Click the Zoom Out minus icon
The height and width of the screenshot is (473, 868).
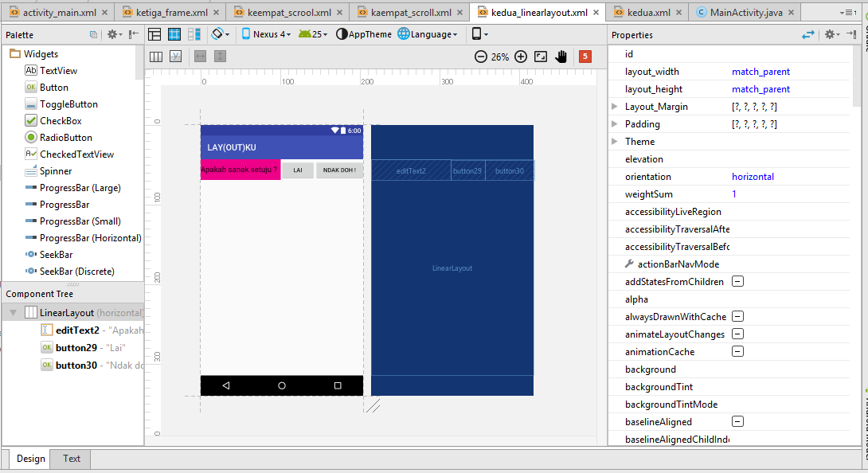[481, 57]
